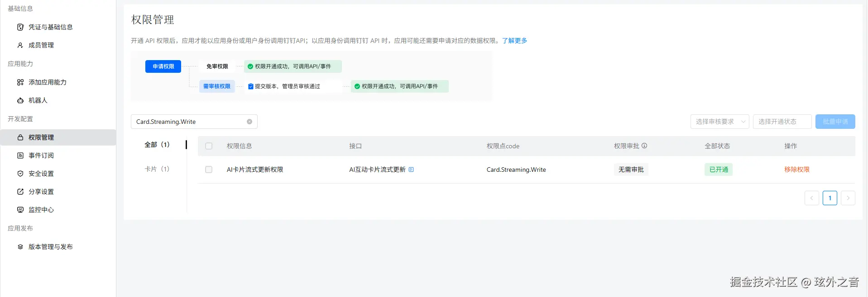This screenshot has height=297, width=868.
Task: Click the 无需审批 badge
Action: click(x=631, y=170)
